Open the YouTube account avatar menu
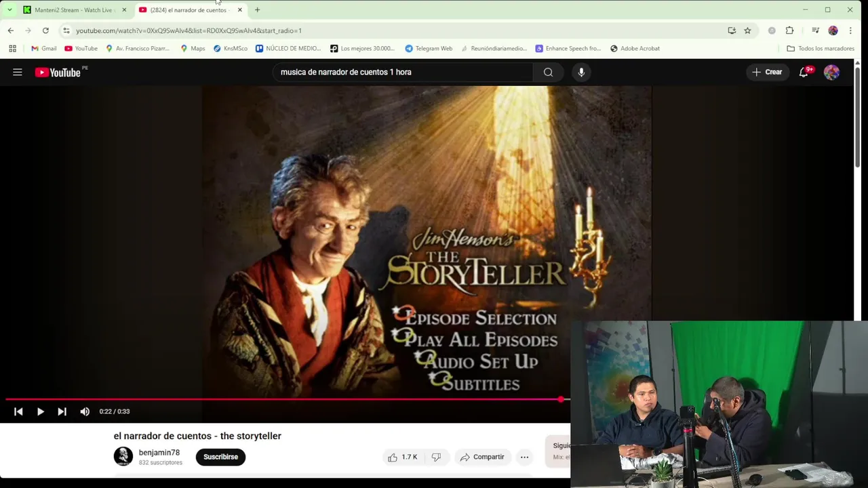The width and height of the screenshot is (868, 488). pyautogui.click(x=831, y=72)
